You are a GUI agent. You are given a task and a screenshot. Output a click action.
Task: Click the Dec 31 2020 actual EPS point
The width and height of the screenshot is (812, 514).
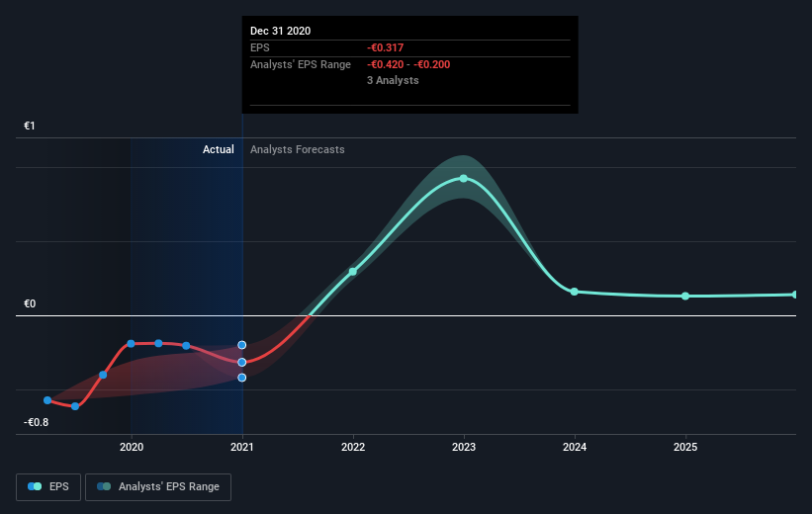pyautogui.click(x=242, y=363)
